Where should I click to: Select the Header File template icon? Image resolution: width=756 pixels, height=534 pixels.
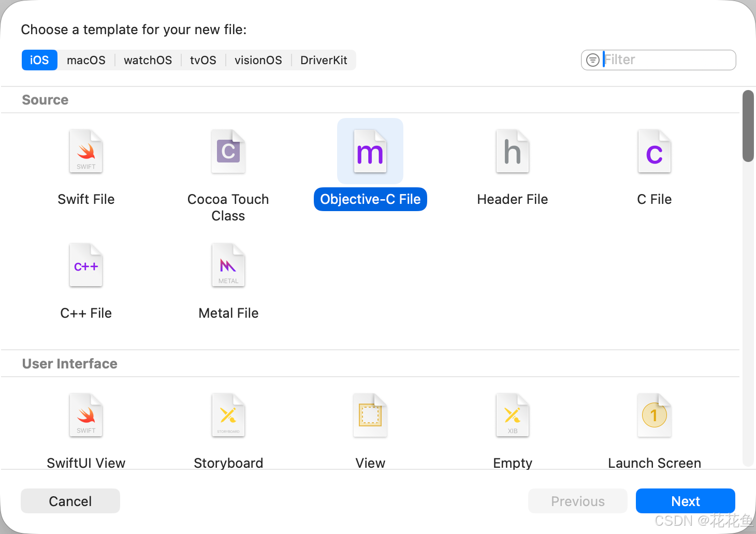coord(513,151)
